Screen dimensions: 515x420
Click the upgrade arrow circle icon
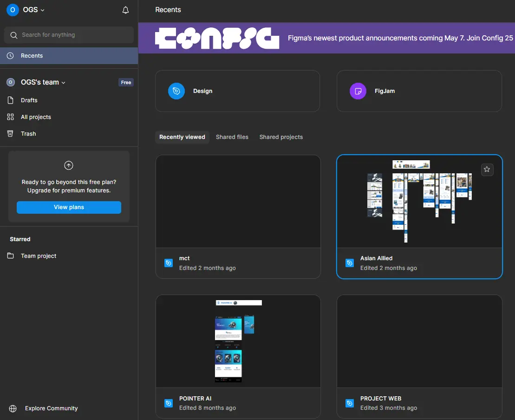point(69,165)
